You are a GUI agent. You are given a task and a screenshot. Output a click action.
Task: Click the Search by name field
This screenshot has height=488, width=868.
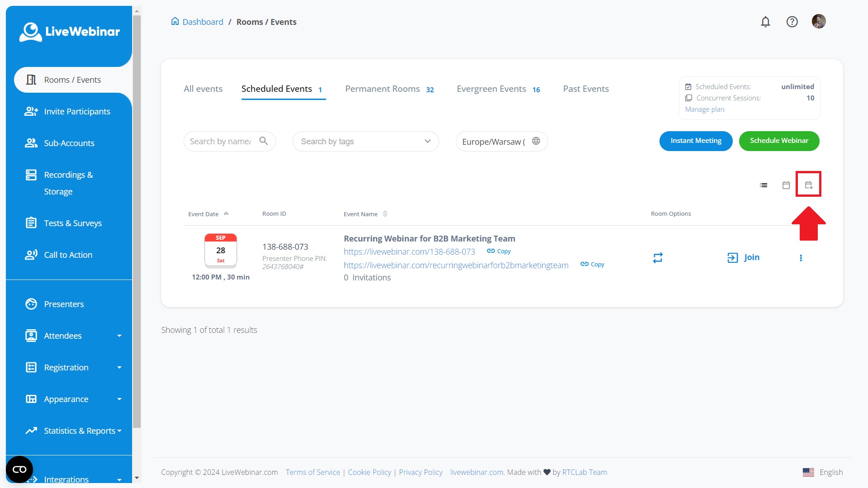pos(220,142)
